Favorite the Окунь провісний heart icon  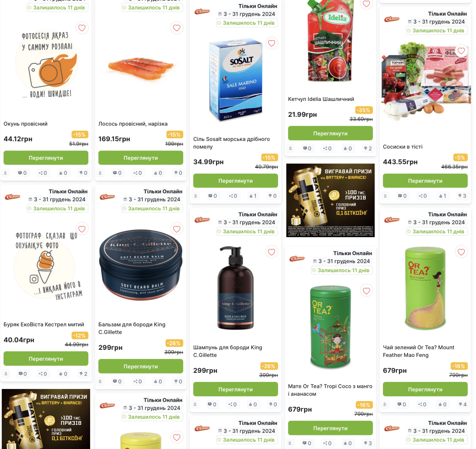[82, 28]
